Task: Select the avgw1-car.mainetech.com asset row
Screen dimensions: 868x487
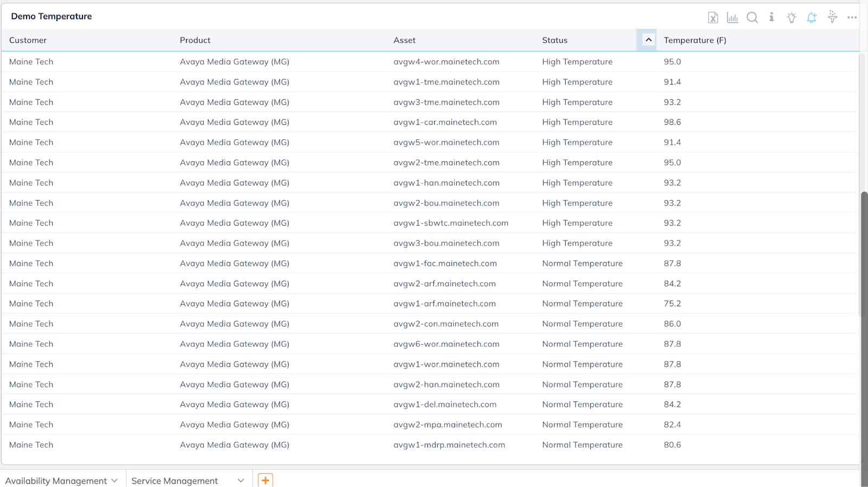Action: (445, 123)
